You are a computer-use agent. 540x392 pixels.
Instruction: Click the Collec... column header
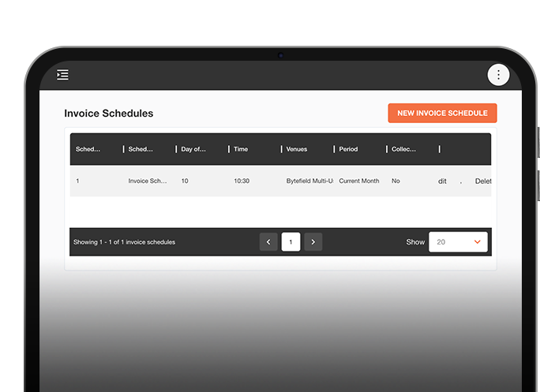403,149
